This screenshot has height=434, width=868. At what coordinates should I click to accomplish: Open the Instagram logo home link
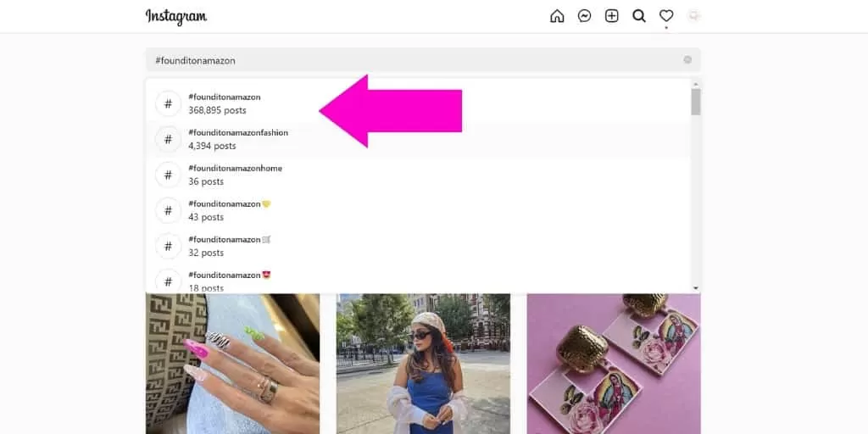click(x=176, y=17)
